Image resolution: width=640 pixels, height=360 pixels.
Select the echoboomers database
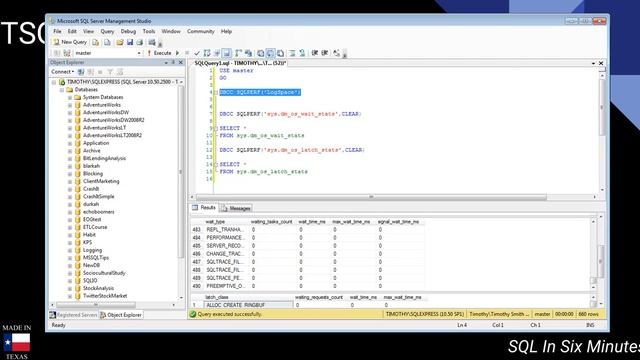click(98, 212)
